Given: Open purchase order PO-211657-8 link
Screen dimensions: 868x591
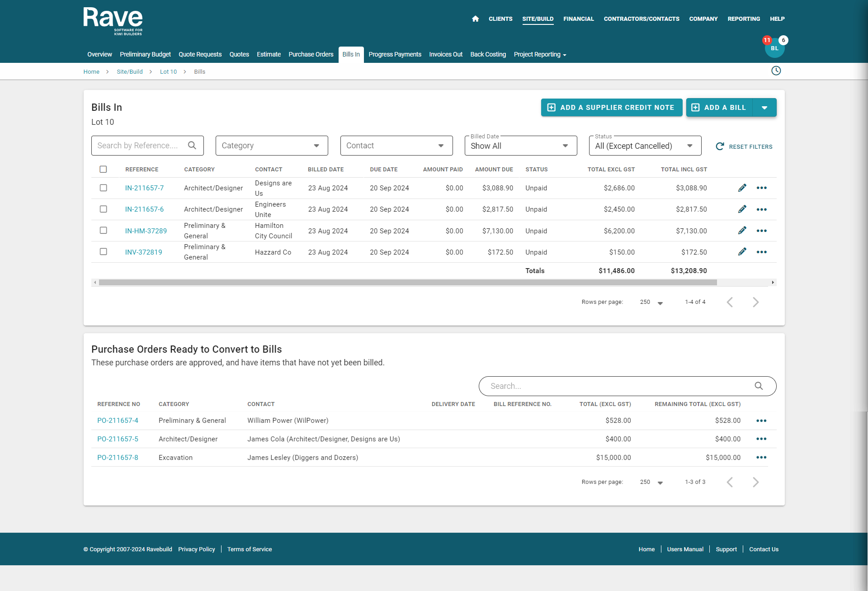Looking at the screenshot, I should coord(118,458).
